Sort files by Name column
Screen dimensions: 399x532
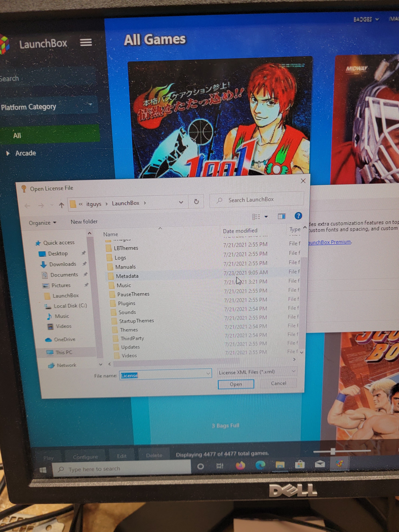(111, 234)
